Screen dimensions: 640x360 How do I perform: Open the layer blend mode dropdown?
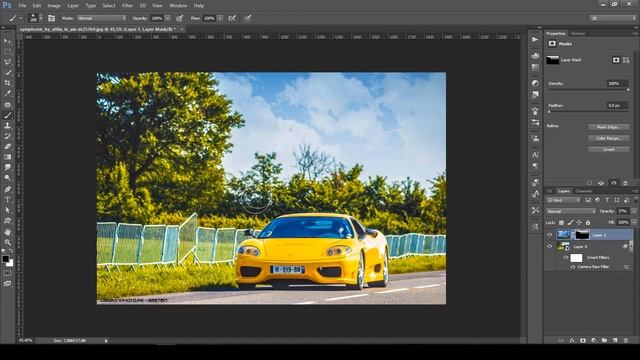tap(571, 211)
